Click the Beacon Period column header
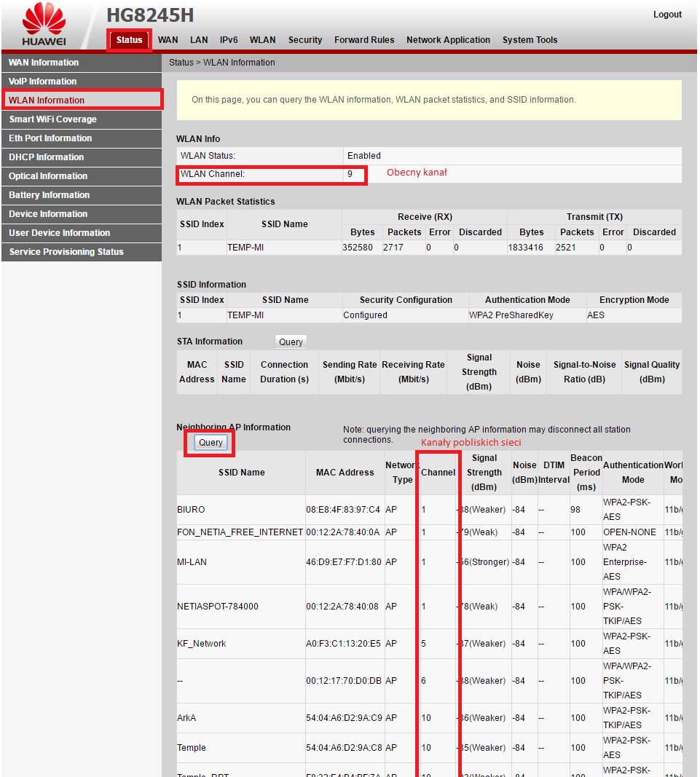The height and width of the screenshot is (777, 700). pyautogui.click(x=586, y=473)
